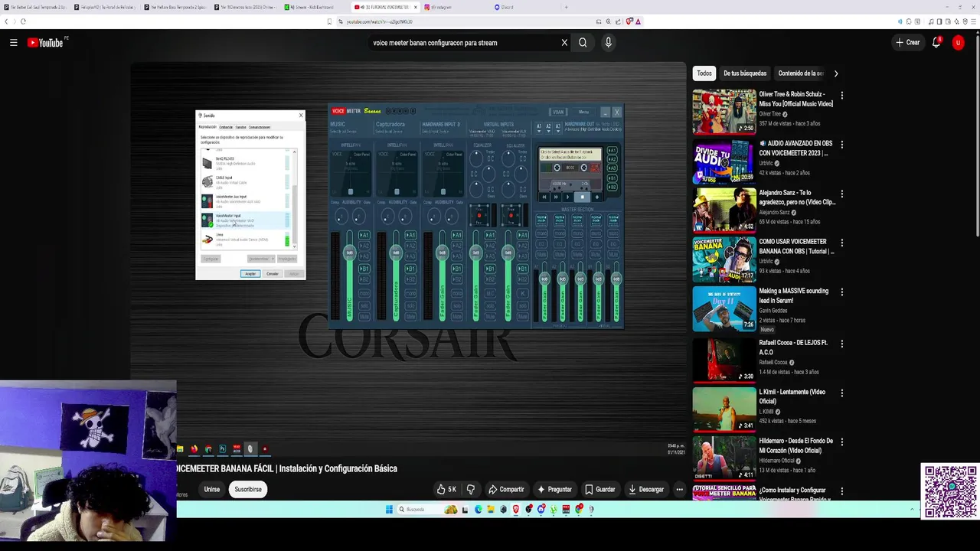
Task: Open the Windows Start button in taskbar
Action: coord(389,509)
